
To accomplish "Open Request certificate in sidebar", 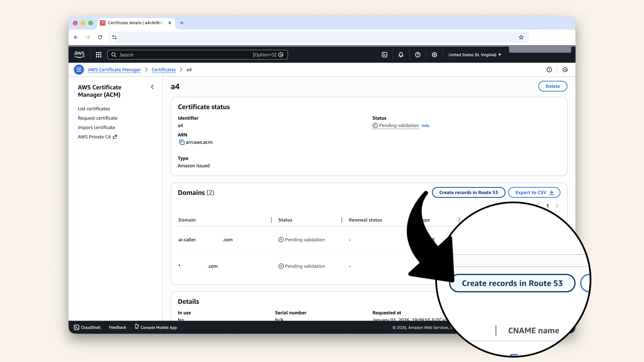I will 98,118.
